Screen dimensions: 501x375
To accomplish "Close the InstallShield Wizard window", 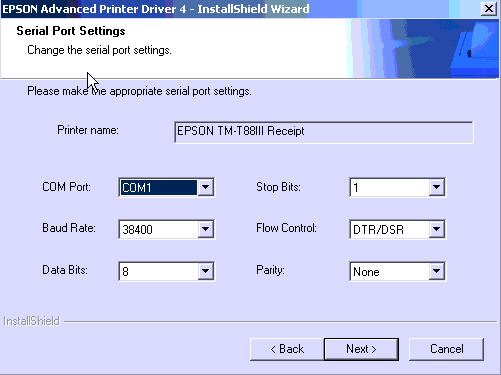I will (x=489, y=9).
